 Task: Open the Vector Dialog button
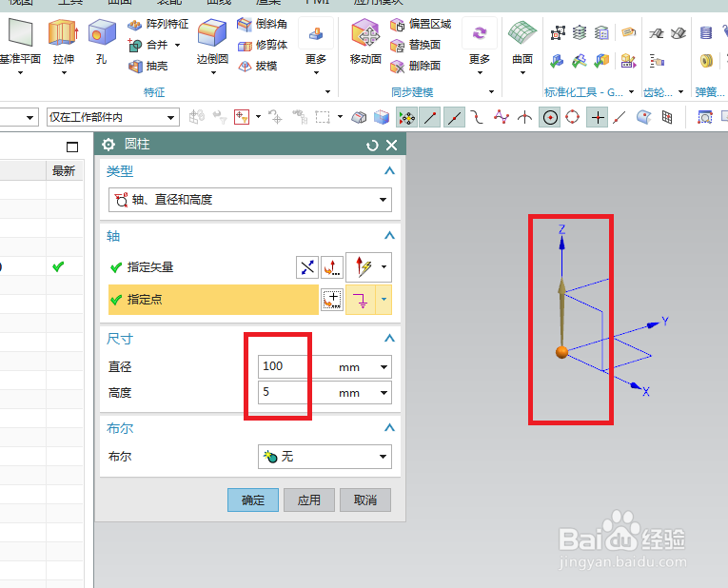[x=331, y=267]
